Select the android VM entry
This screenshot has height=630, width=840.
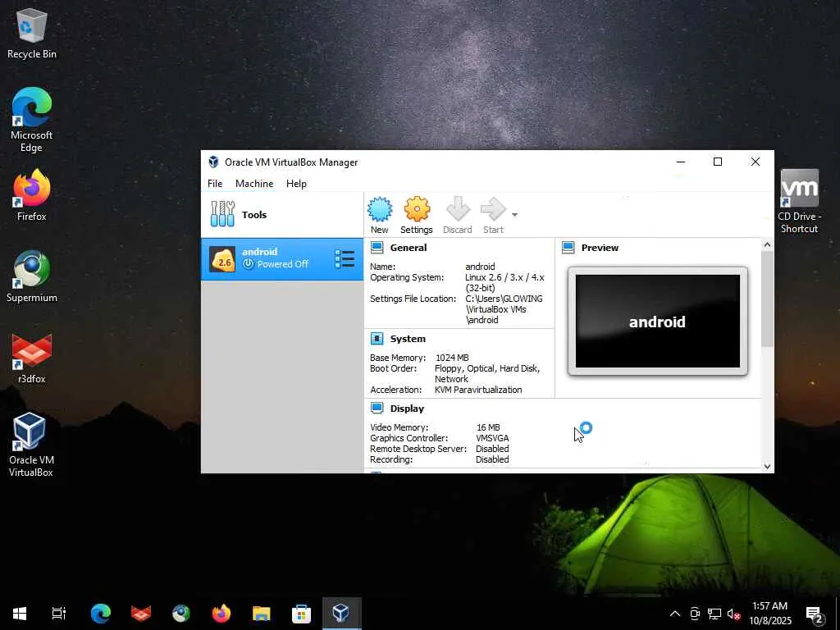(282, 258)
